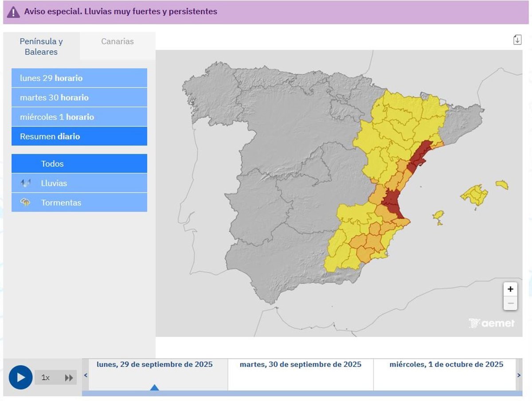Zoom out the map with minus button
Viewport: 532px width, 401px height.
tap(510, 304)
